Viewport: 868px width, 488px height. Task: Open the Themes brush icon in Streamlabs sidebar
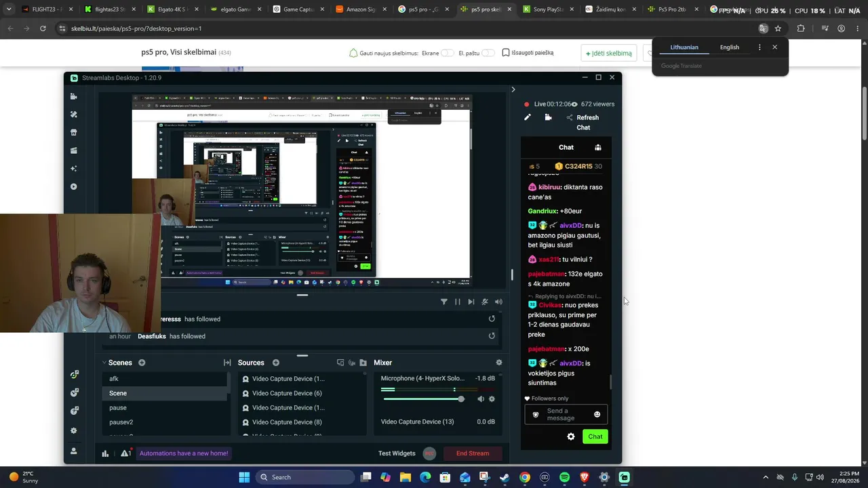(x=73, y=115)
